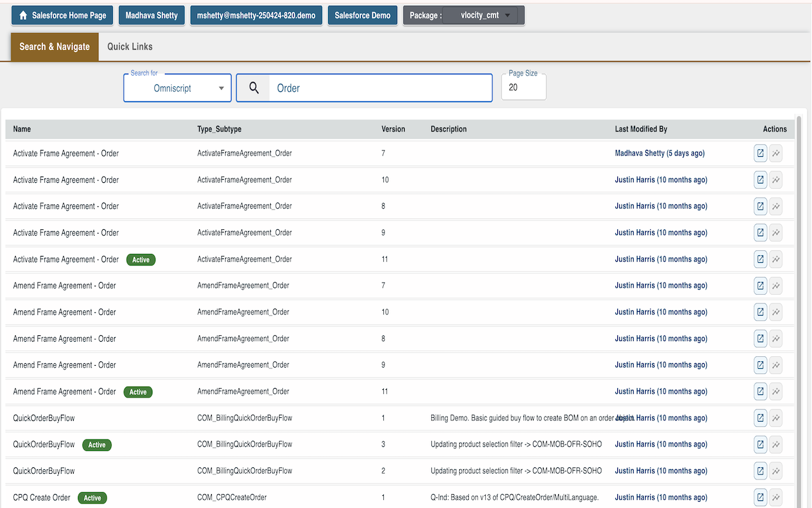Click the mshetty@mshetty-250424-820.demo button

[x=256, y=15]
